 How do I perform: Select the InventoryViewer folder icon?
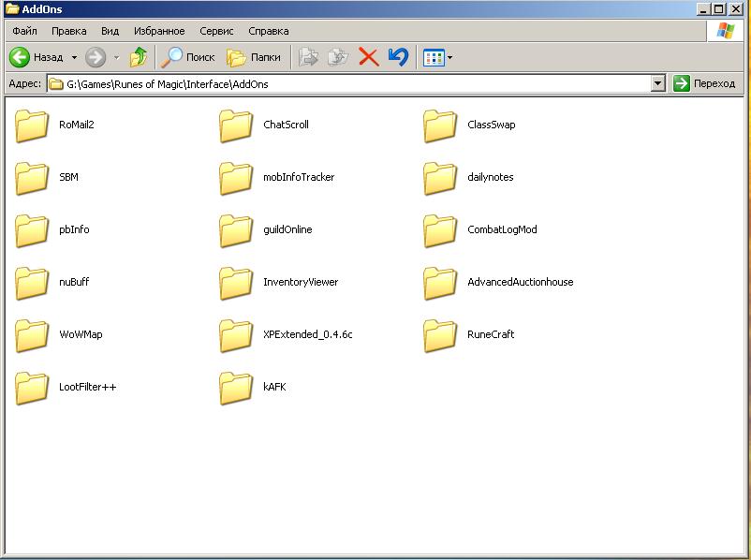click(236, 283)
